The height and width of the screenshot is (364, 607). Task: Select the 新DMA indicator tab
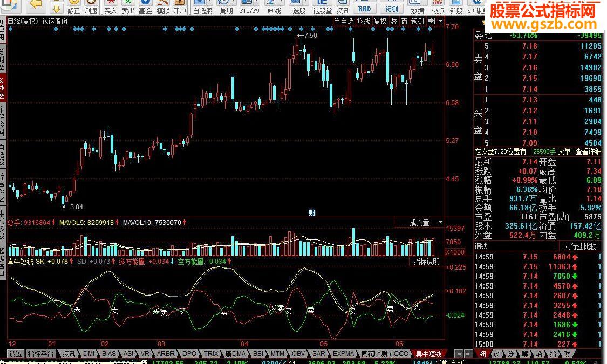point(235,354)
